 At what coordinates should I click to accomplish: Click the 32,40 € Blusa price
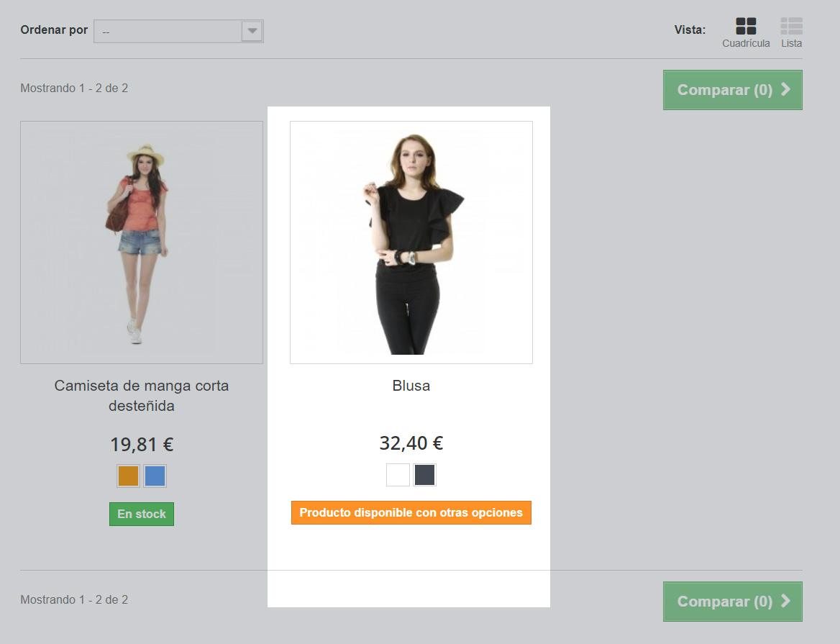pos(411,443)
